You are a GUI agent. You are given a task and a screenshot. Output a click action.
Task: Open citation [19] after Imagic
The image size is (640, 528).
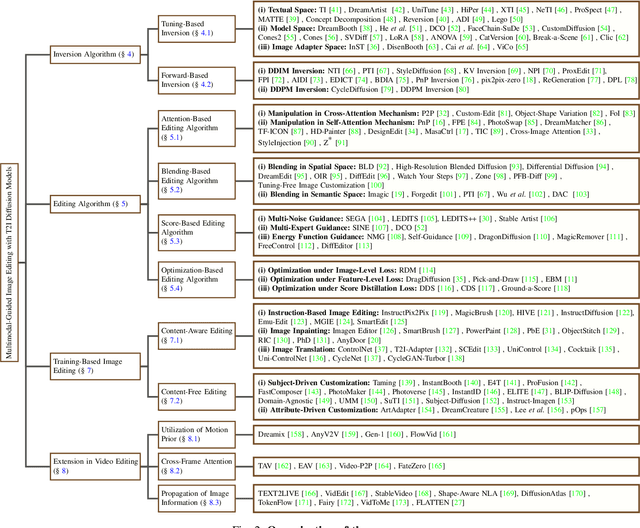point(398,194)
